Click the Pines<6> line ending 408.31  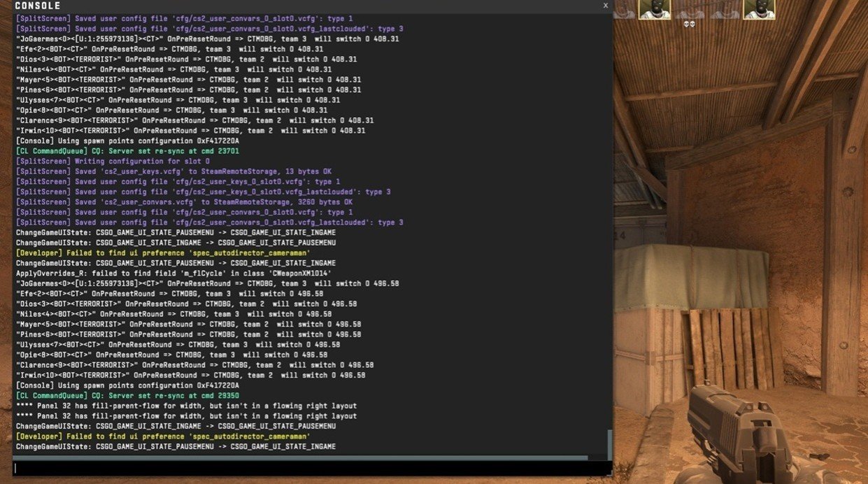coord(188,90)
